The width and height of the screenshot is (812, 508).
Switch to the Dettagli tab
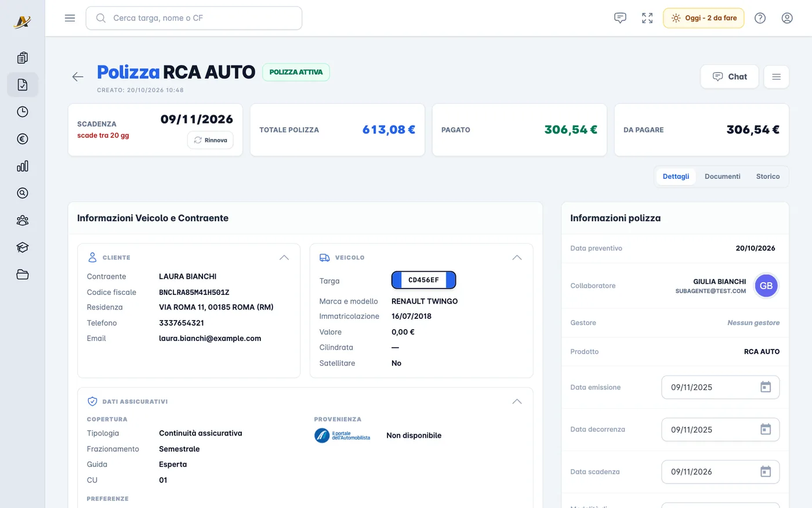[x=676, y=176]
